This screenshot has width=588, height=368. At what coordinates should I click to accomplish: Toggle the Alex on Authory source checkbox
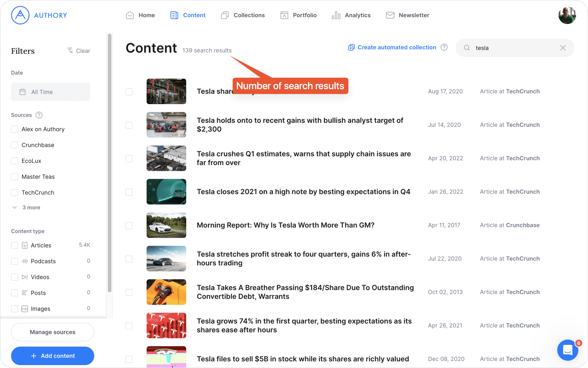click(15, 129)
